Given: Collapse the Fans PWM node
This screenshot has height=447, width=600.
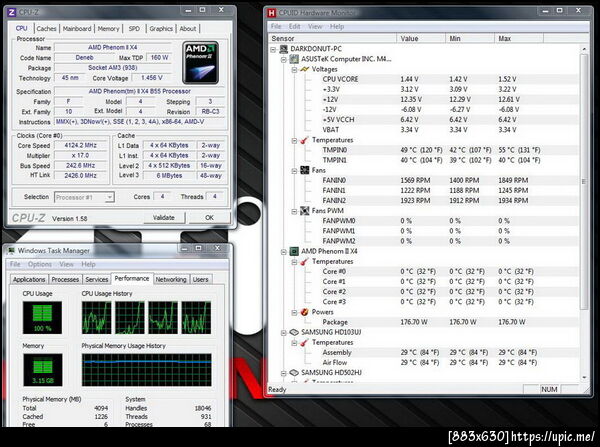Looking at the screenshot, I should [294, 211].
